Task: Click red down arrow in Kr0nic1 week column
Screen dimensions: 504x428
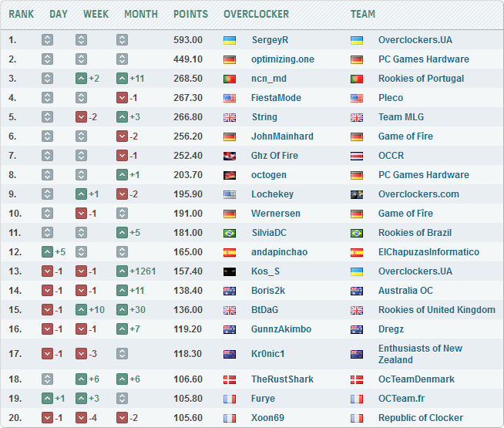Action: [x=82, y=354]
